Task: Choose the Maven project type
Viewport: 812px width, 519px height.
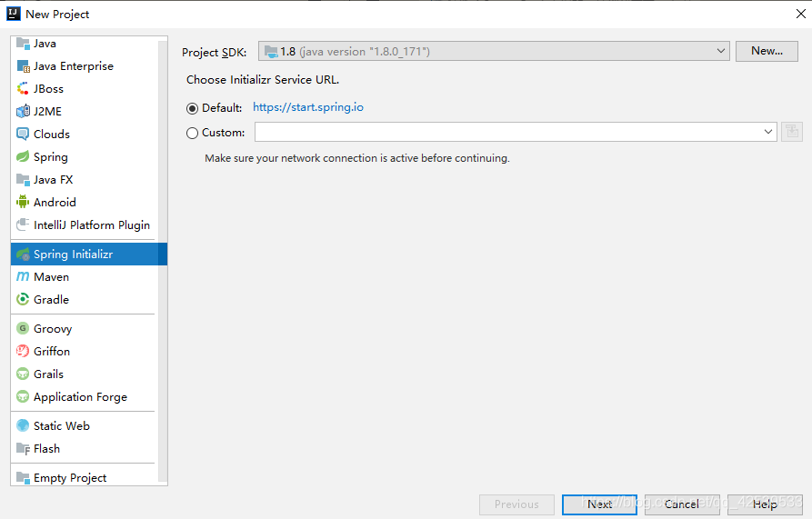Action: tap(84, 277)
